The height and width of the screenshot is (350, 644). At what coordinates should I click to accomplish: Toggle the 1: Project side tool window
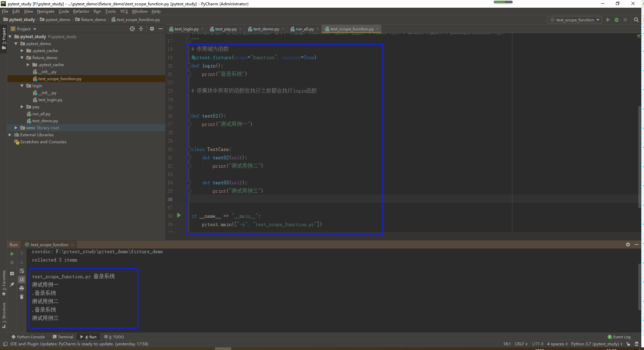pyautogui.click(x=4, y=38)
